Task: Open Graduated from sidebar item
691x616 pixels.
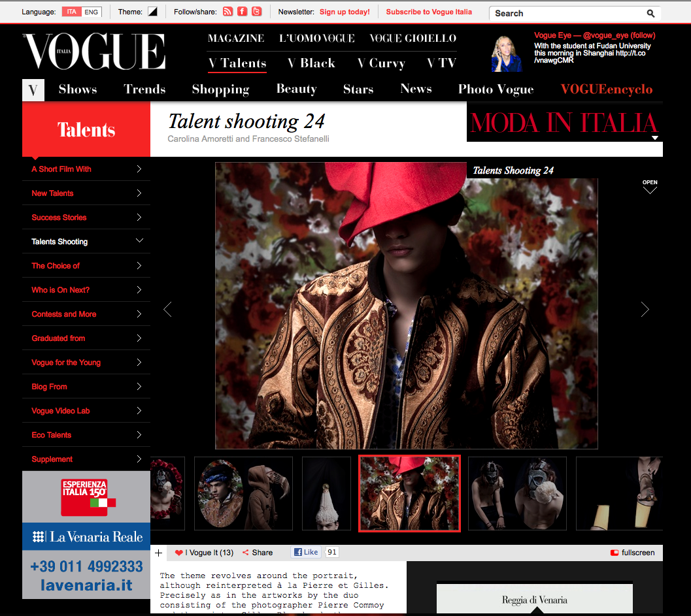Action: (86, 338)
